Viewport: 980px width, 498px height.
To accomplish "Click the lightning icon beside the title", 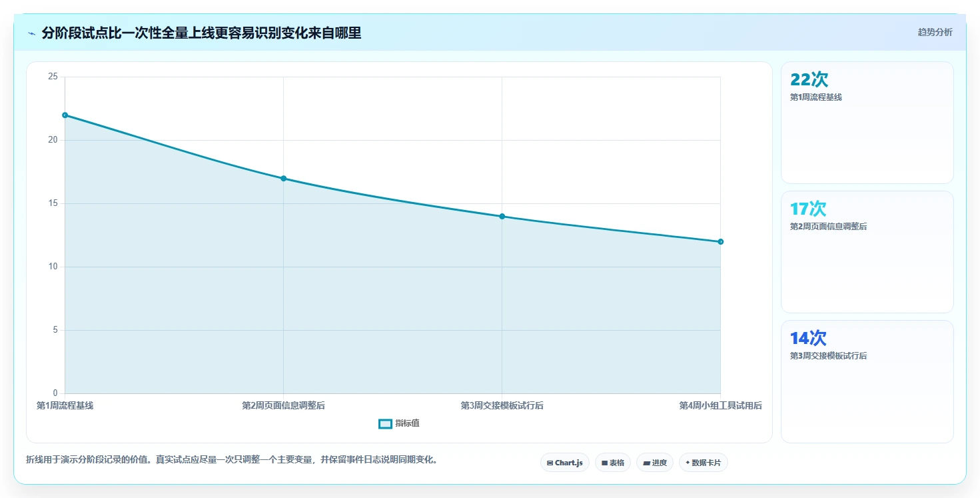I will click(31, 33).
